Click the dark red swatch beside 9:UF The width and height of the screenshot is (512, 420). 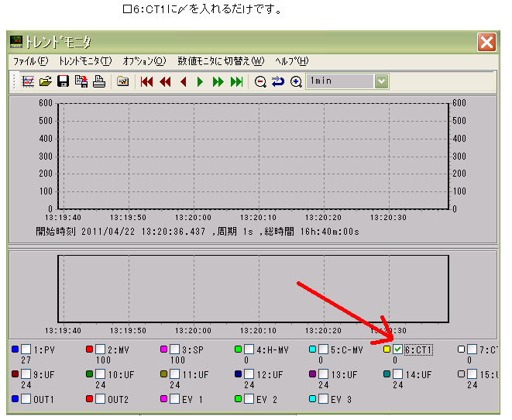15,374
